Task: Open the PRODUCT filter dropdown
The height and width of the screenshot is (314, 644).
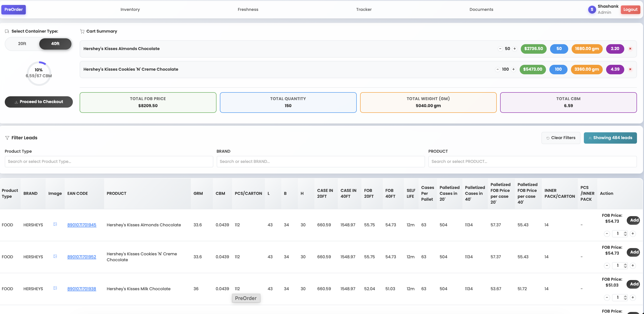Action: pos(532,162)
